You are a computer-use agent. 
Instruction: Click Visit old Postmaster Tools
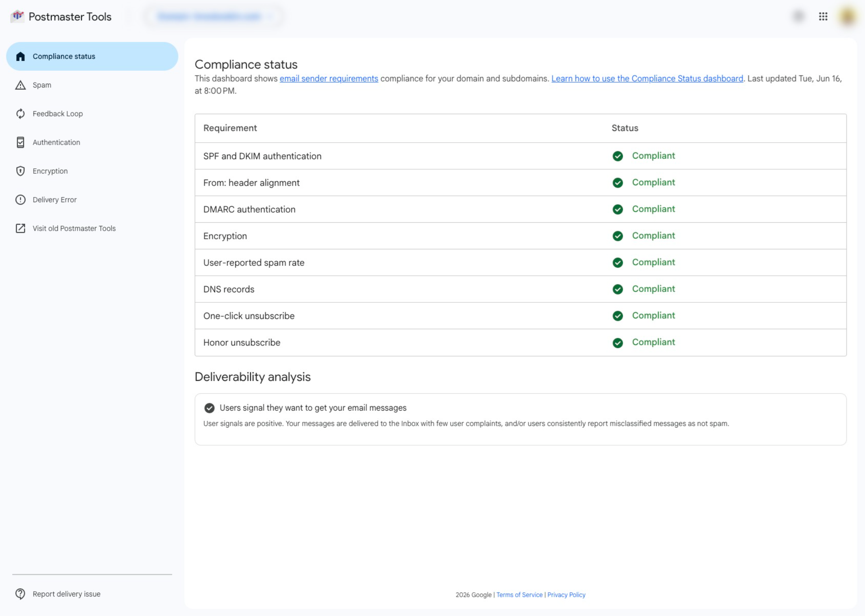pos(92,228)
